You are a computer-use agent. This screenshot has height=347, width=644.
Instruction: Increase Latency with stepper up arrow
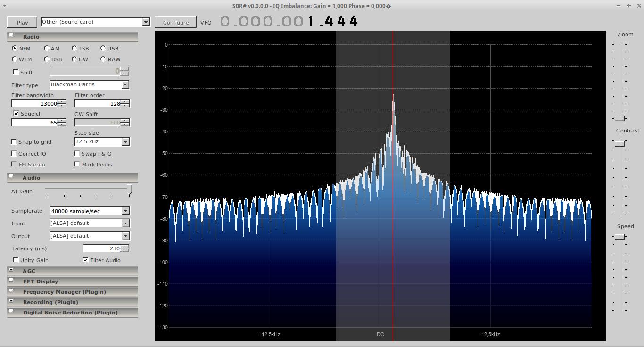pyautogui.click(x=124, y=247)
